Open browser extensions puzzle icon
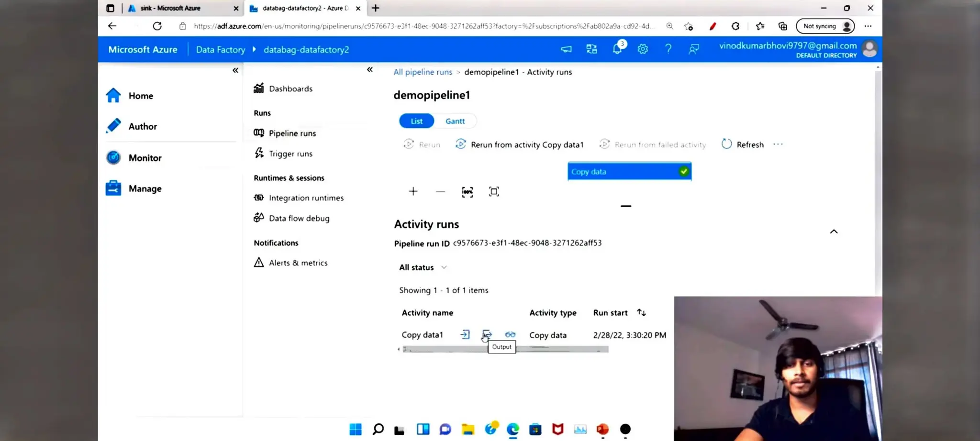Image resolution: width=980 pixels, height=441 pixels. [735, 26]
